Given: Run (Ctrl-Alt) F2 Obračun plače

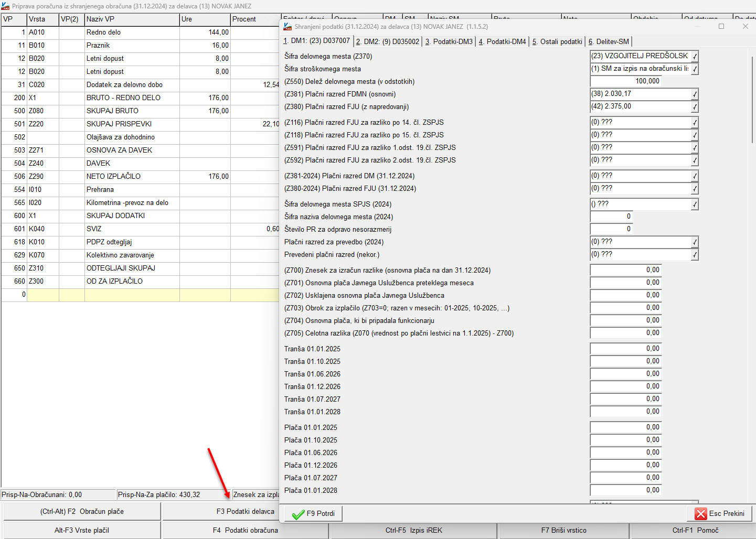Looking at the screenshot, I should (x=82, y=511).
